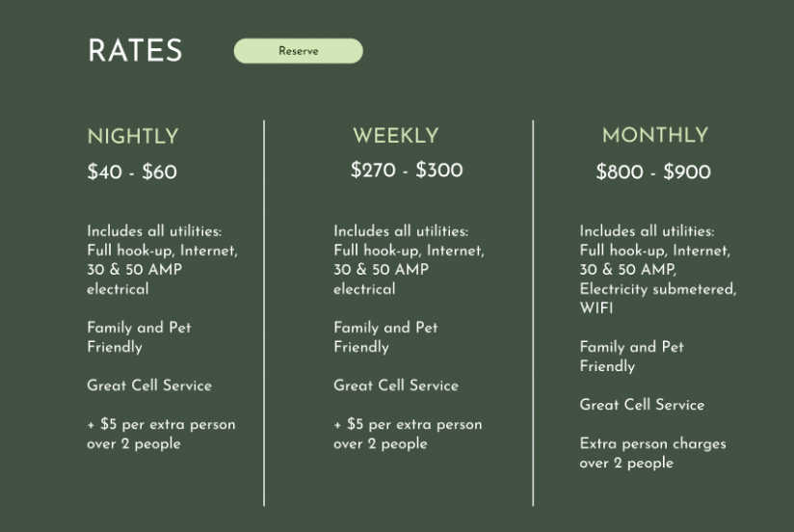The height and width of the screenshot is (532, 794).
Task: Click the Reserve button
Action: (x=298, y=51)
